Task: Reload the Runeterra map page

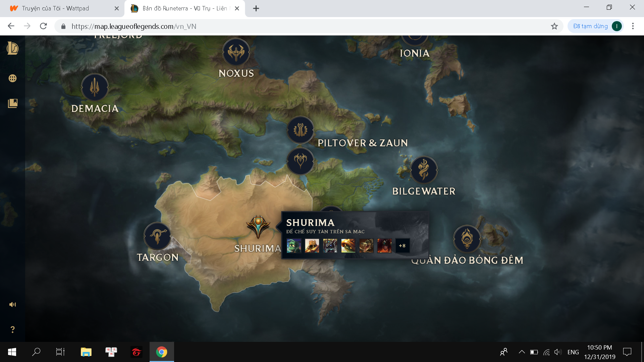Action: (x=43, y=26)
